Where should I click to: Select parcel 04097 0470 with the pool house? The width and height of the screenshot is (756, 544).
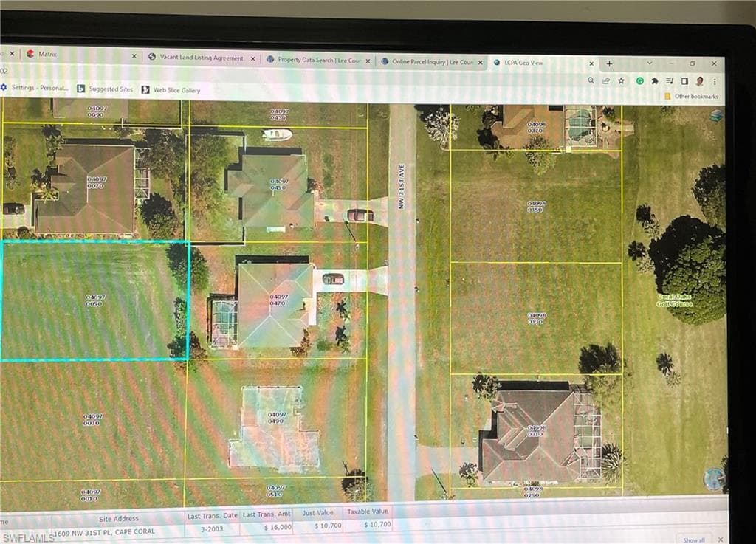pos(278,300)
